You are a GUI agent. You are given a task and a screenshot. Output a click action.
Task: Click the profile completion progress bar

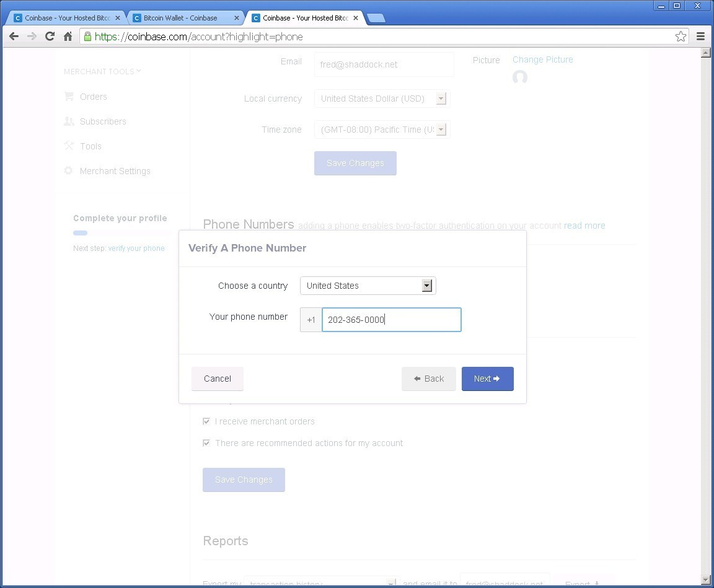click(122, 233)
